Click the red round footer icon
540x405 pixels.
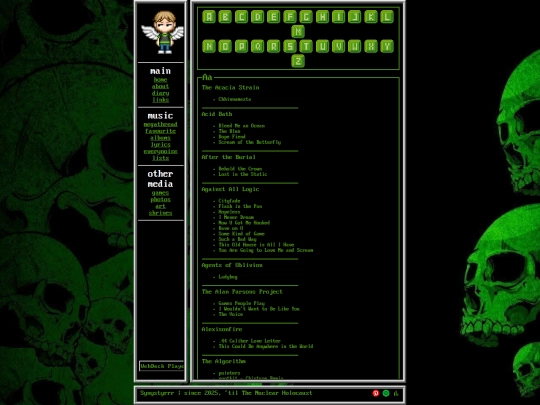point(376,393)
